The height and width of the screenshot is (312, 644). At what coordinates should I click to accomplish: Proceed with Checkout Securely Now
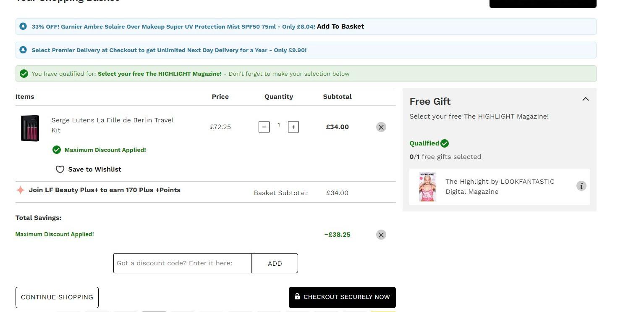click(x=342, y=297)
